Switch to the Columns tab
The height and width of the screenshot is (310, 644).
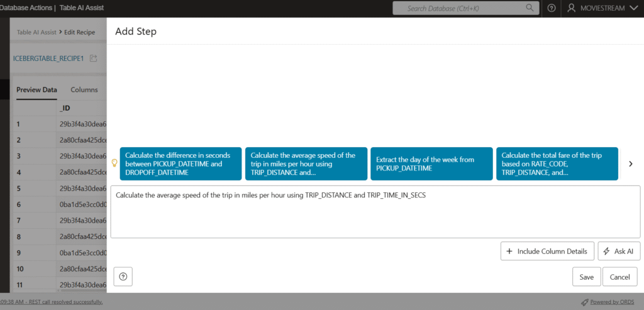84,90
